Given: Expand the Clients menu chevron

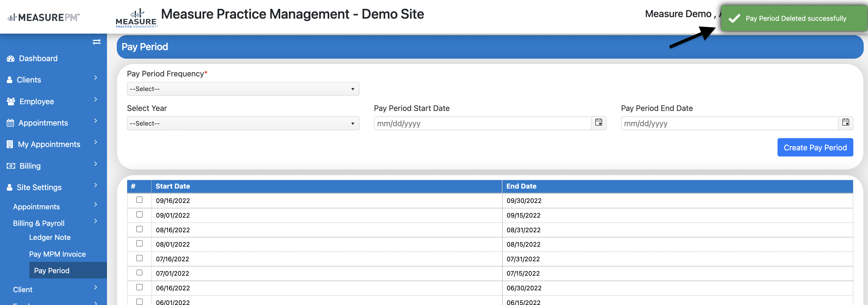Looking at the screenshot, I should tap(96, 78).
